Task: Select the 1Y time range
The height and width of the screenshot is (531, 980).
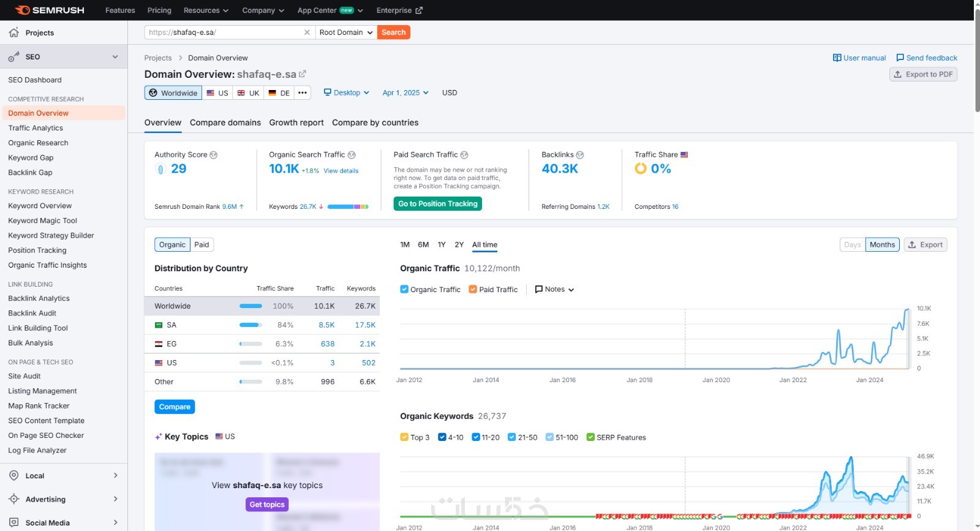Action: click(x=442, y=244)
